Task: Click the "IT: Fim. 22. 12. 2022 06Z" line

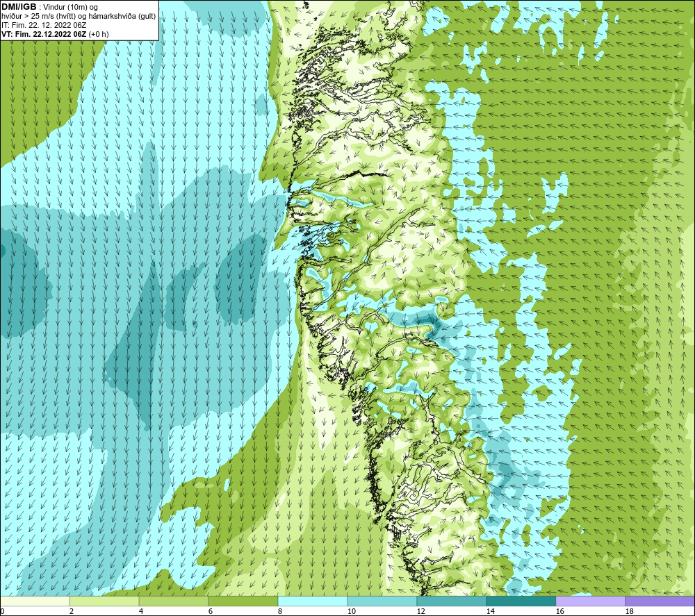Action: coord(44,25)
